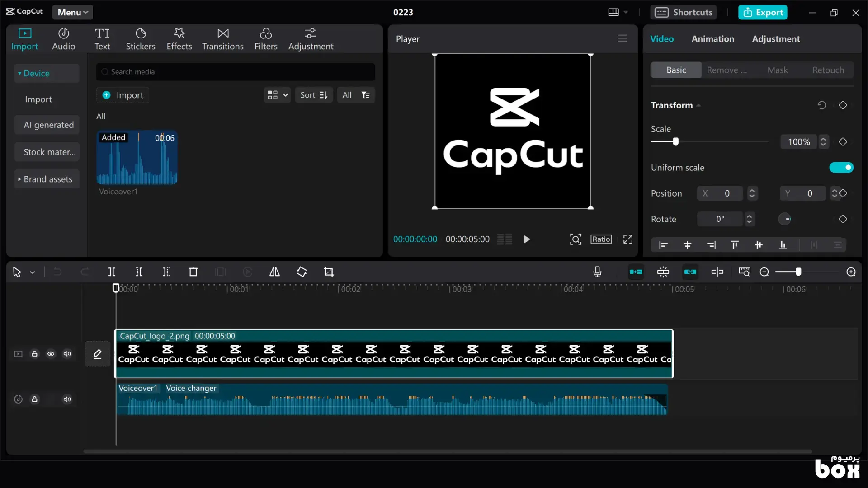Delete the selected clip

pyautogui.click(x=193, y=272)
